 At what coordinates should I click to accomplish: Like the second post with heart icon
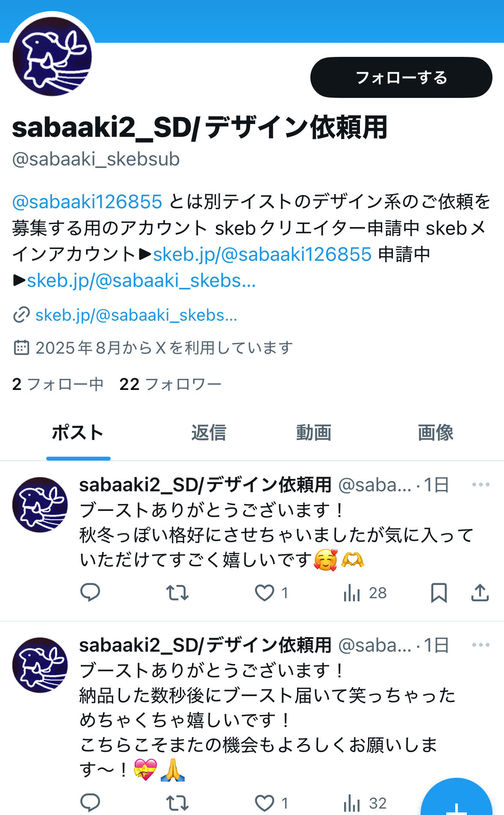pos(265,803)
